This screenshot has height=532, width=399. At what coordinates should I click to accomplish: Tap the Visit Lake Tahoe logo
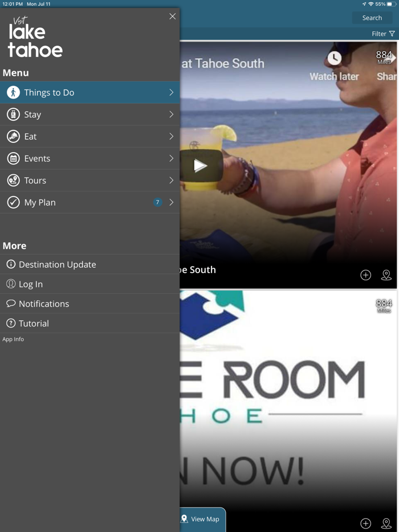click(x=35, y=37)
